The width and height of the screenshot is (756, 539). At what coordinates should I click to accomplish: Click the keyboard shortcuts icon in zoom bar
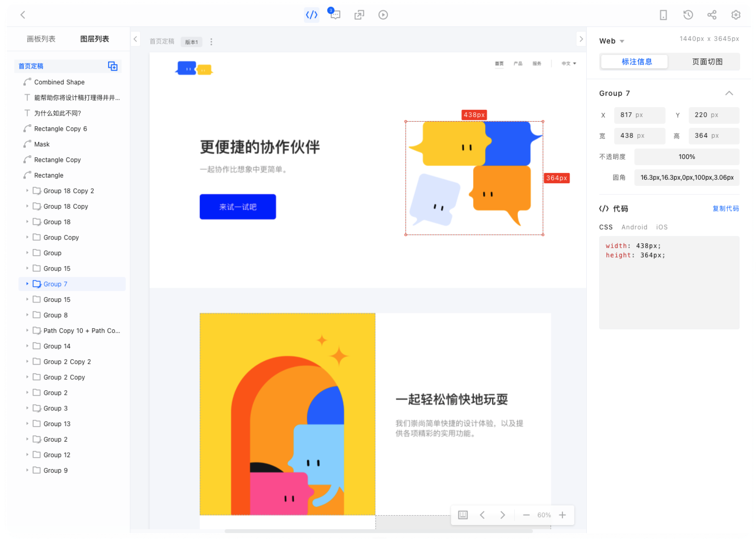[462, 515]
